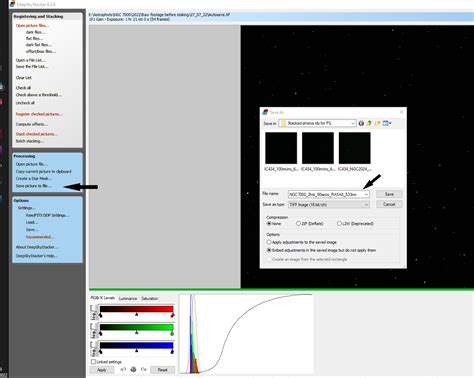The width and height of the screenshot is (474, 378).
Task: Select Embed adjustments but do not apply them
Action: (269, 250)
